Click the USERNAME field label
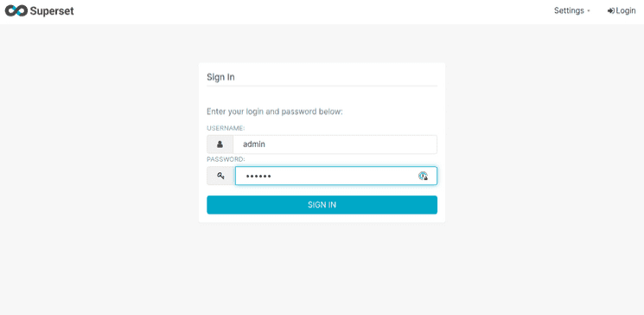The image size is (644, 315). 226,128
